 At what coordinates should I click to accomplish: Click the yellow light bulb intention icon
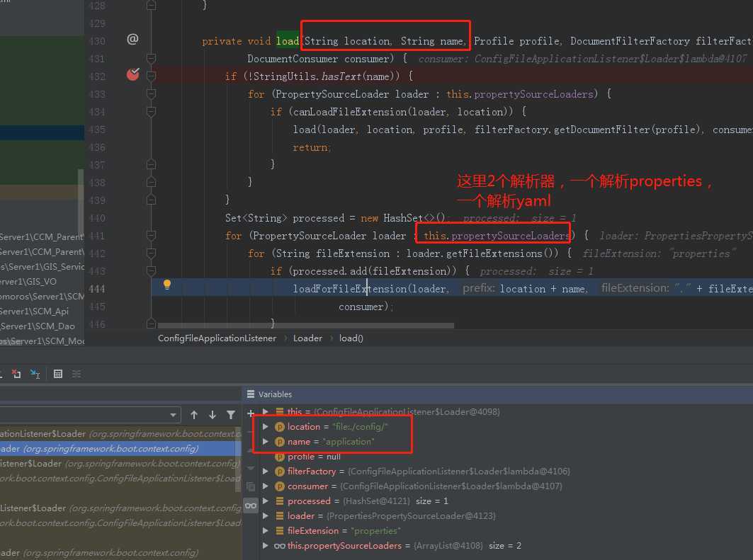[x=167, y=285]
